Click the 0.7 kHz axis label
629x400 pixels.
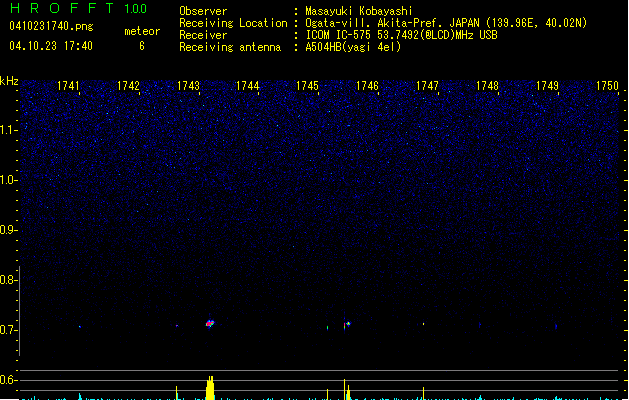[x=8, y=330]
